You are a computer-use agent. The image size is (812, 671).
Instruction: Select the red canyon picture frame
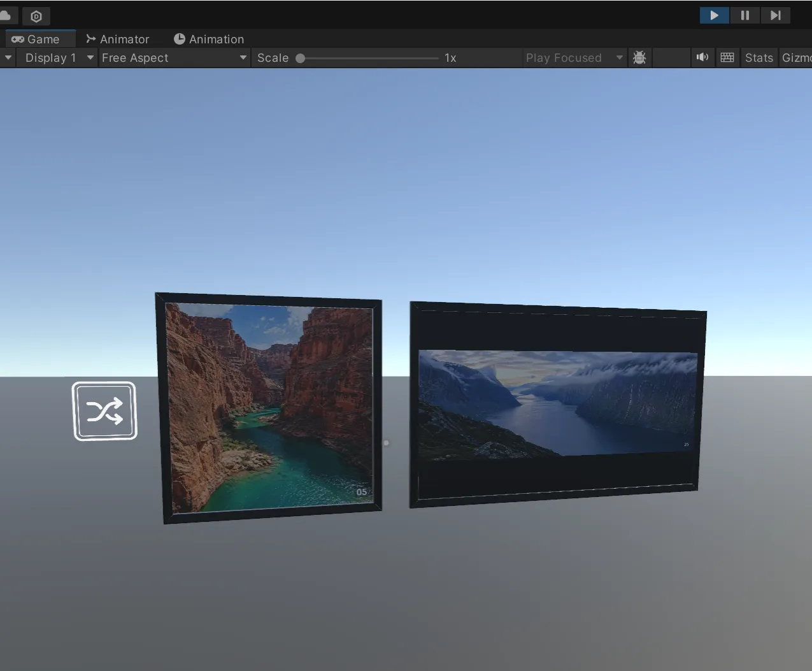point(268,408)
